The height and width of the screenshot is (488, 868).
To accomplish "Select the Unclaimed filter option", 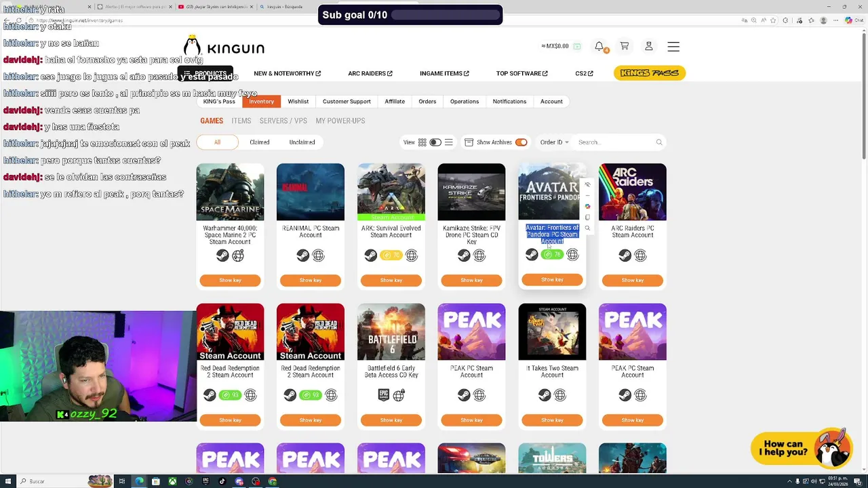I will coord(302,142).
